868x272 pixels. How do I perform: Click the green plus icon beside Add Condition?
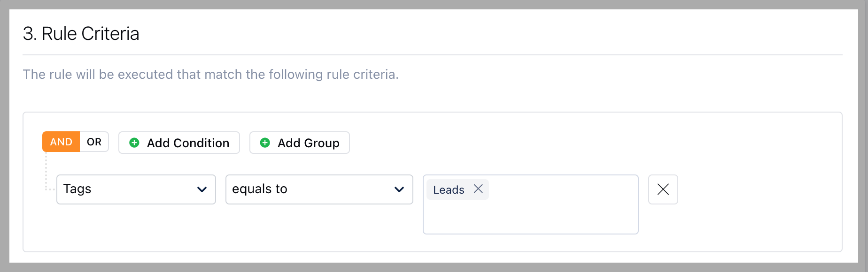(x=134, y=143)
